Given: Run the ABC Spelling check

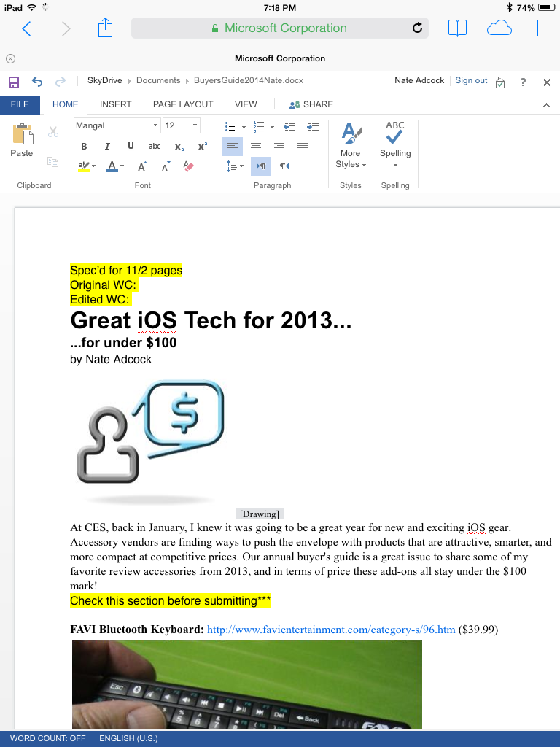Looking at the screenshot, I should point(394,134).
